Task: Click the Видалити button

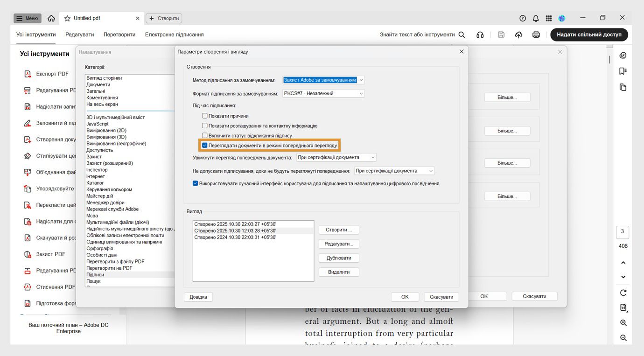Action: 339,272
